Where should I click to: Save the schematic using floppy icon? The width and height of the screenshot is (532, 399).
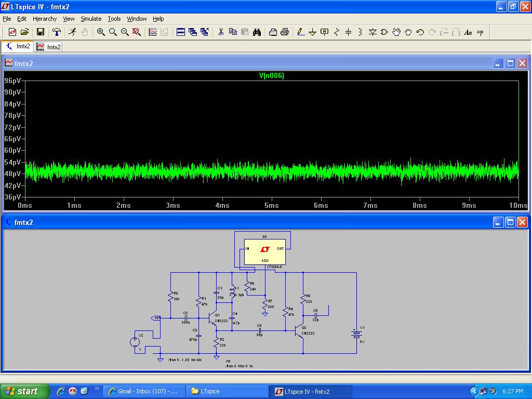point(41,32)
